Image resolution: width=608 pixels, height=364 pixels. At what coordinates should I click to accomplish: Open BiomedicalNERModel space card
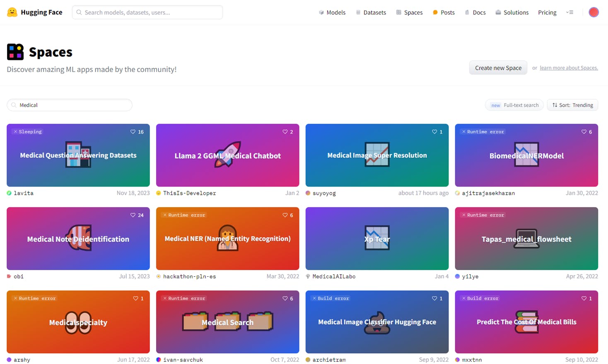click(526, 155)
